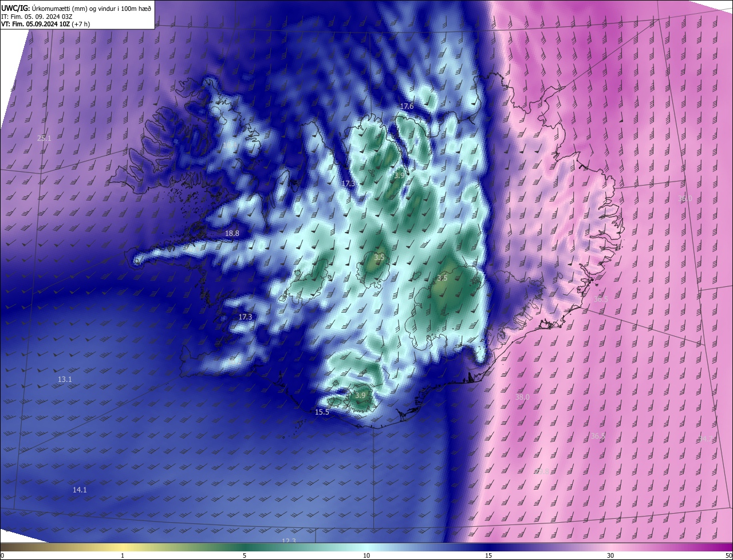Click the colorbar tick label "15"

pyautogui.click(x=488, y=556)
